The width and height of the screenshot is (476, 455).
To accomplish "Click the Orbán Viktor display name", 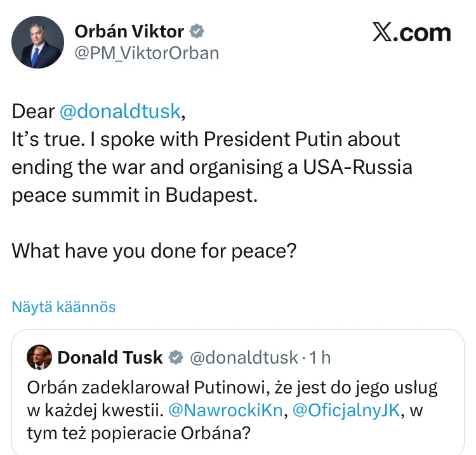I will click(x=129, y=30).
